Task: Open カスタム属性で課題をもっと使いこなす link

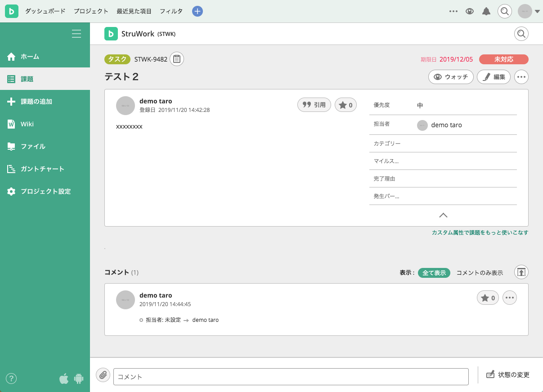Action: 479,232
